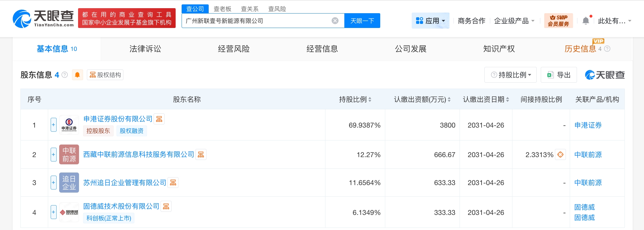Open shareholder 西藏中联前源信息科技服务有限公司 link
644x230 pixels.
(138, 154)
